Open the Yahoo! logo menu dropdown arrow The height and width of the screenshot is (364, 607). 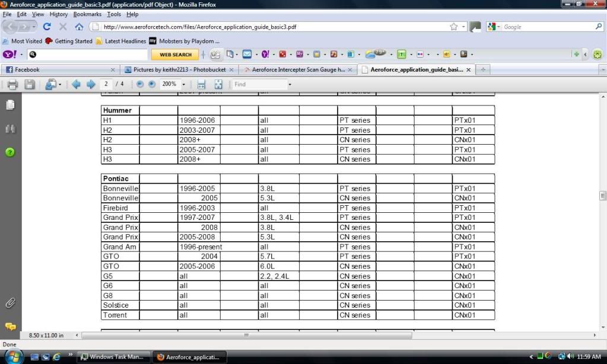click(21, 55)
